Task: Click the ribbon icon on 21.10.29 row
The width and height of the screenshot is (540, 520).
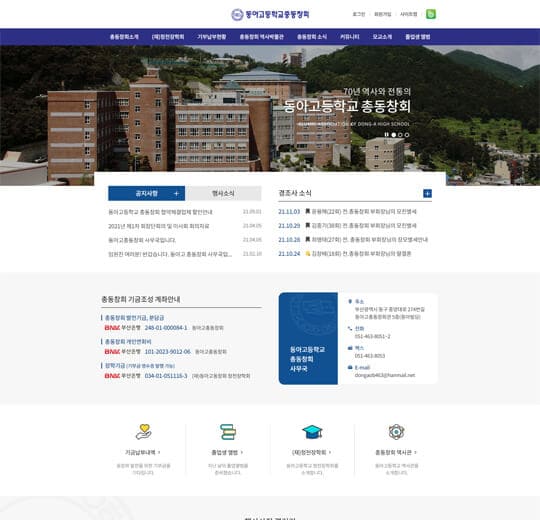Action: coord(308,225)
